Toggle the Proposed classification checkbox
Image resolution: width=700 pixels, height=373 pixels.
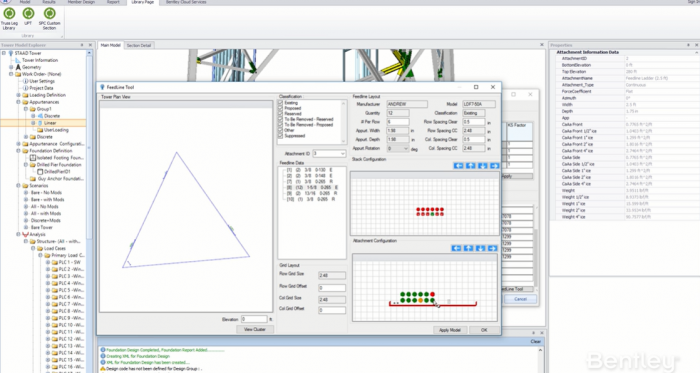click(281, 108)
